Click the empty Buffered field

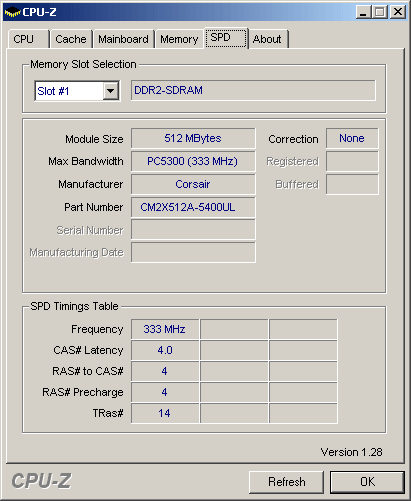(352, 184)
